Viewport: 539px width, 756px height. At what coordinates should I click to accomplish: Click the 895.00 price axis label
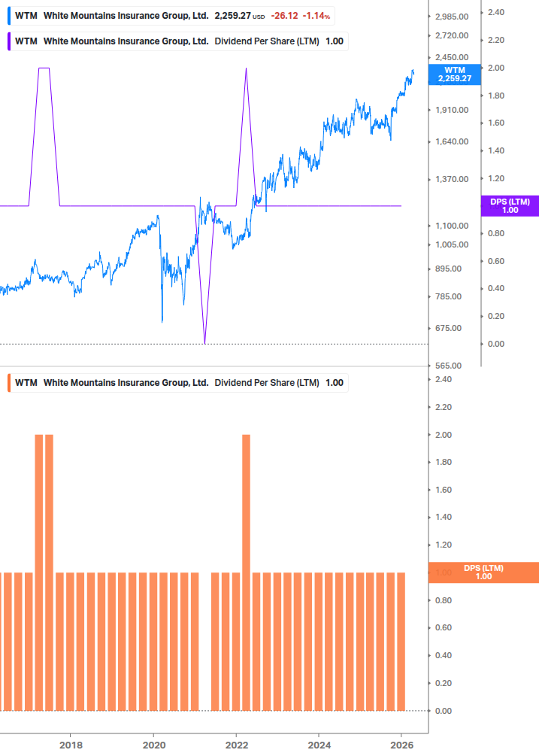pos(449,269)
